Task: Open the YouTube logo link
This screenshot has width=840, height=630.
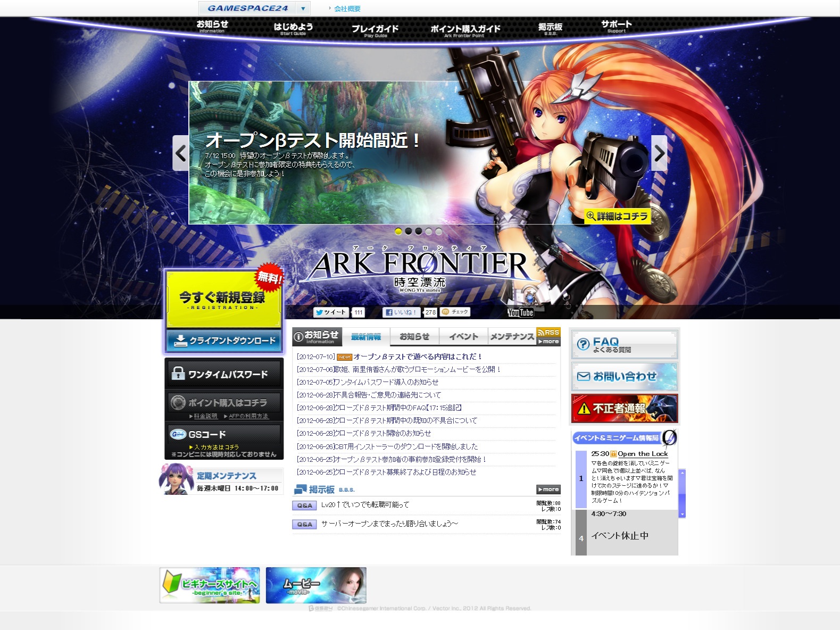Action: (520, 312)
